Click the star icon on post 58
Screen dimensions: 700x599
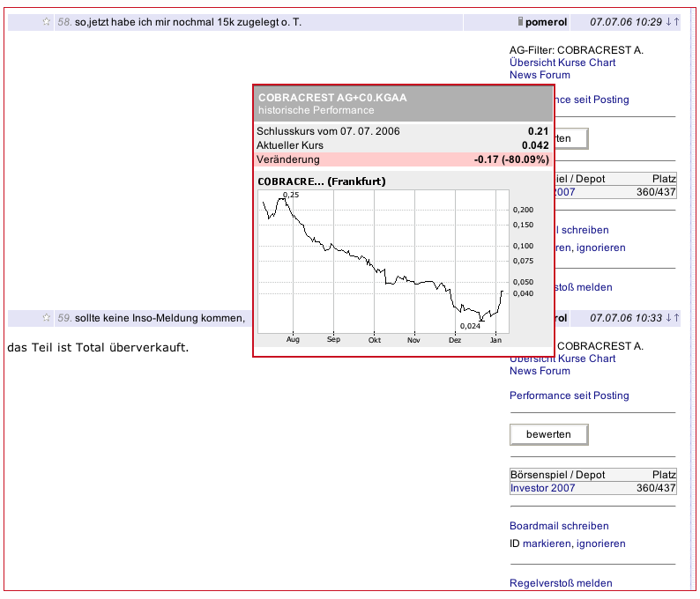tap(46, 21)
